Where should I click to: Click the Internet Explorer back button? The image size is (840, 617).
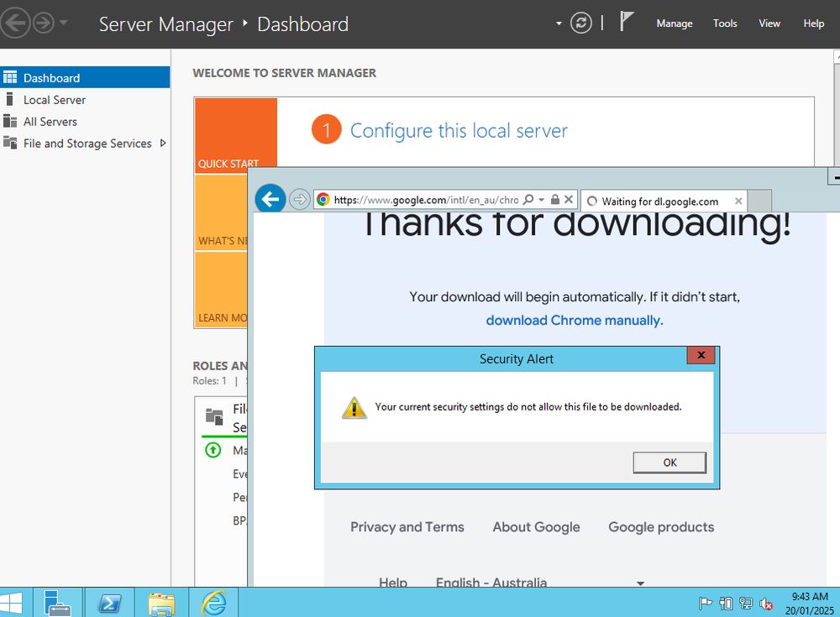(270, 199)
